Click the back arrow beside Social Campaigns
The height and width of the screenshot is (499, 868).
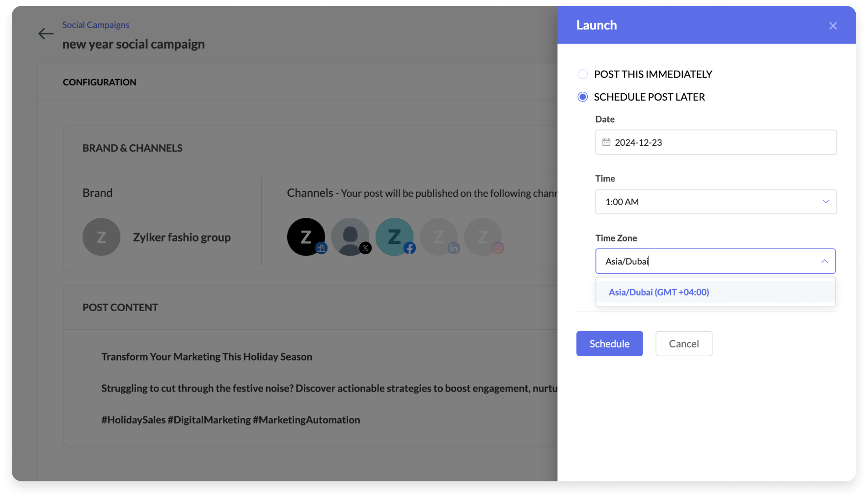pyautogui.click(x=46, y=33)
